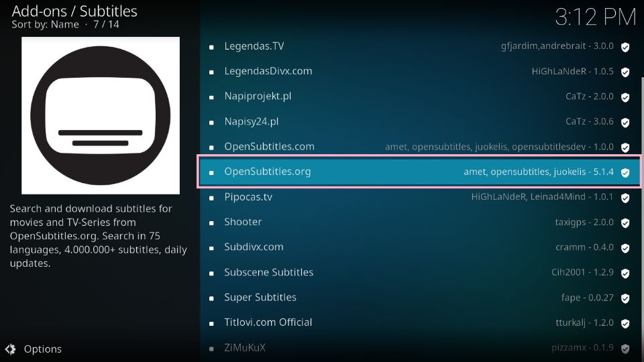Click verified shield icon on Napiprojekt.pl row
The image size is (644, 362).
point(625,97)
